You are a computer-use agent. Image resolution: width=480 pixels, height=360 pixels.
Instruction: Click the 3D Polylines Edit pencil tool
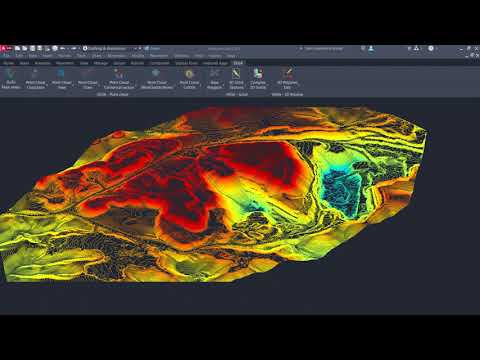point(287,79)
